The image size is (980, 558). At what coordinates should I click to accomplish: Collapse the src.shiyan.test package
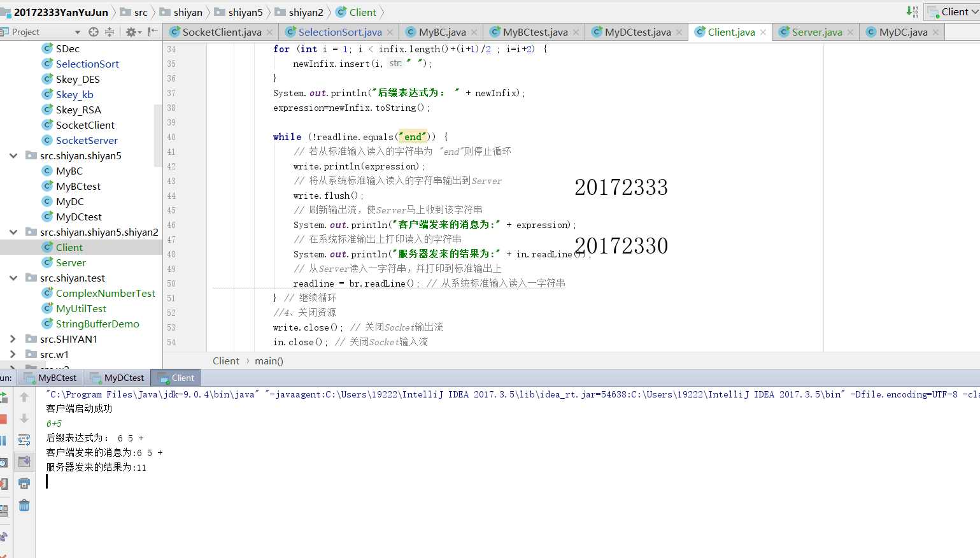point(13,278)
